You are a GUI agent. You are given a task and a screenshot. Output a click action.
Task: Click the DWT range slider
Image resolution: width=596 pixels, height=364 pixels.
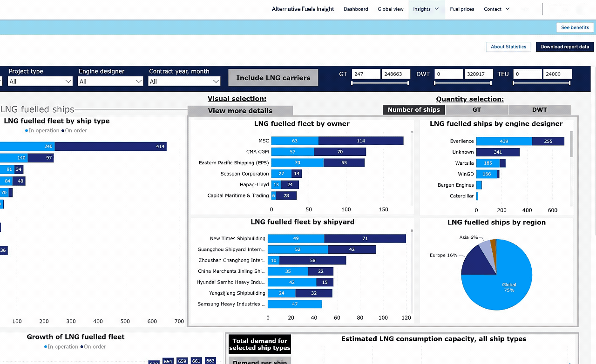(463, 83)
